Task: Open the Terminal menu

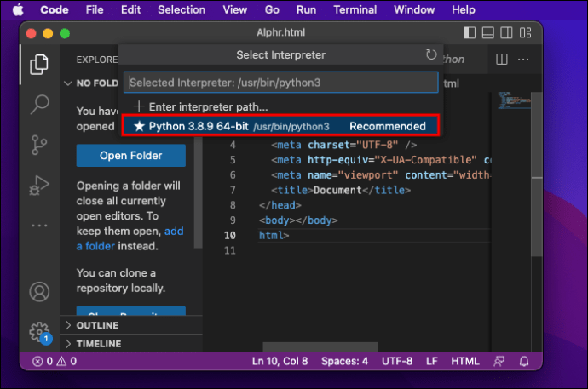Action: coord(355,9)
